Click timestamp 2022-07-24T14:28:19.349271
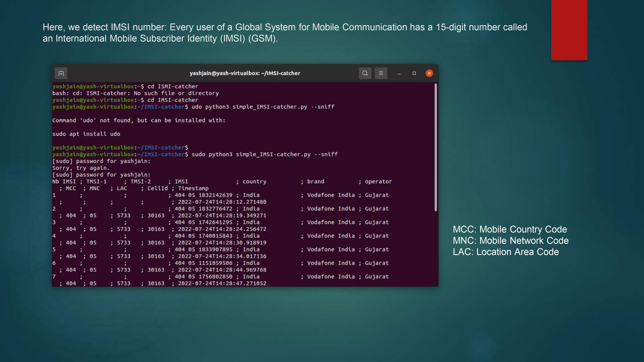This screenshot has width=644, height=362. [222, 215]
